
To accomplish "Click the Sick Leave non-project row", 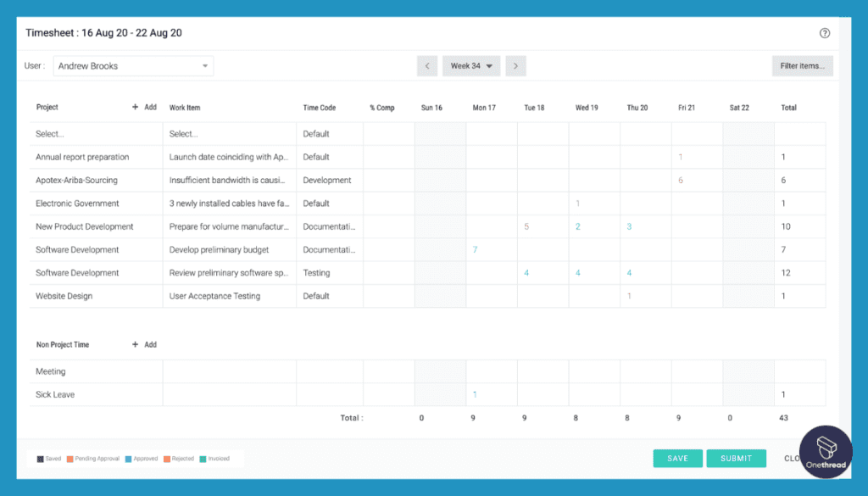I will [427, 395].
